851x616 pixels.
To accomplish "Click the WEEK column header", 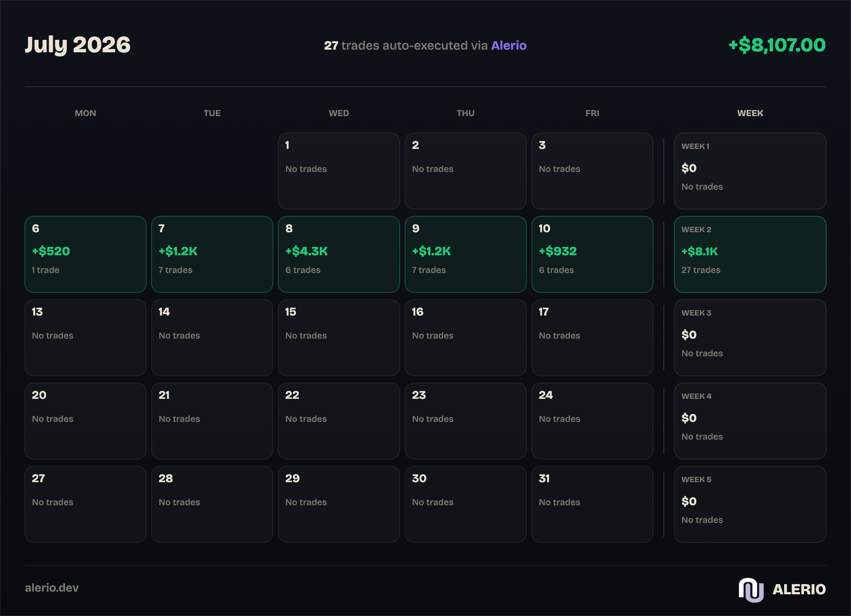I will coord(750,113).
